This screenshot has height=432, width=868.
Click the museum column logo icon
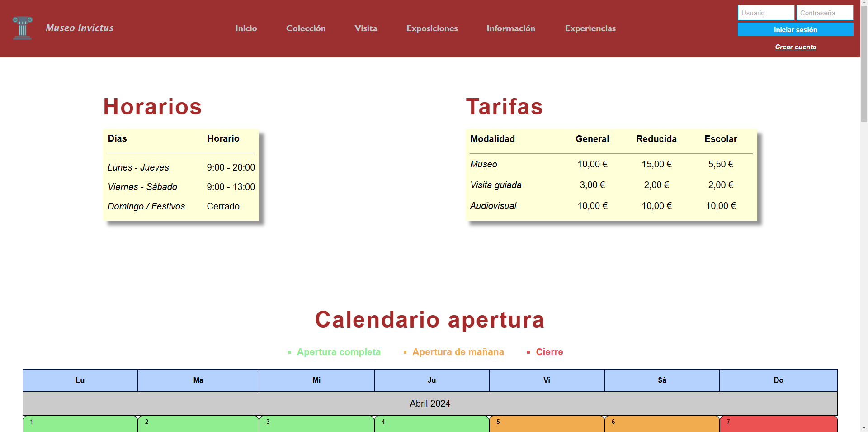22,28
